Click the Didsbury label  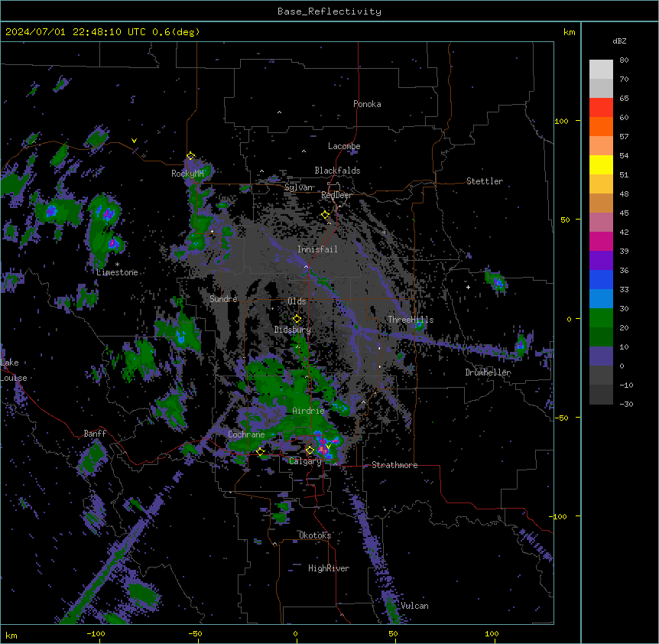coord(293,330)
